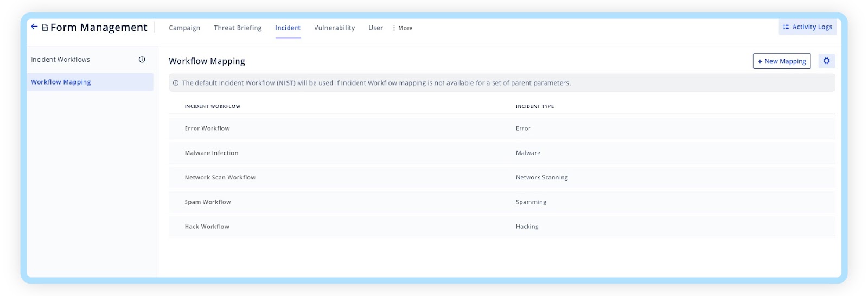Click the Workflow Mapping heading
This screenshot has width=868, height=296.
[x=207, y=61]
